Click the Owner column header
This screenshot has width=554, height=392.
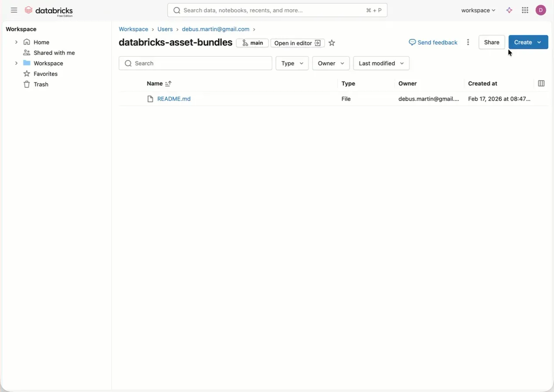[x=408, y=83]
